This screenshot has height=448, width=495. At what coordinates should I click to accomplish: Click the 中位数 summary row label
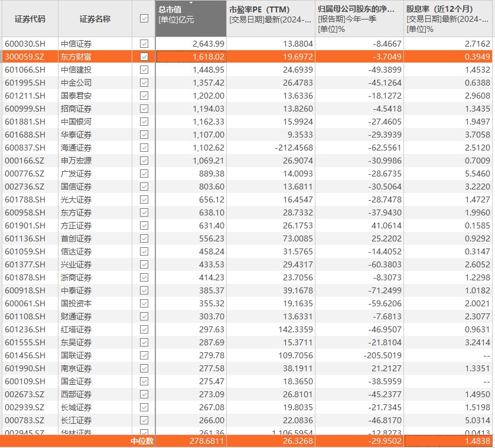pyautogui.click(x=142, y=441)
